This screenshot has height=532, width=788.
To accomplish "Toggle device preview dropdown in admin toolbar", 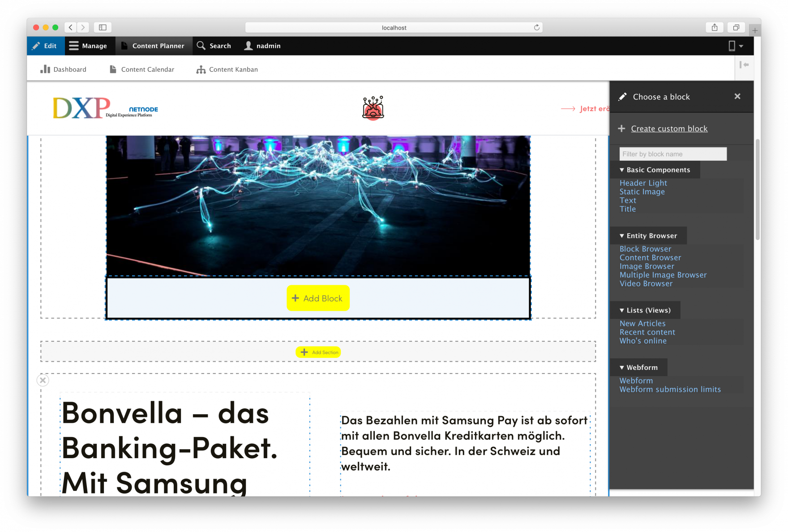I will [736, 46].
